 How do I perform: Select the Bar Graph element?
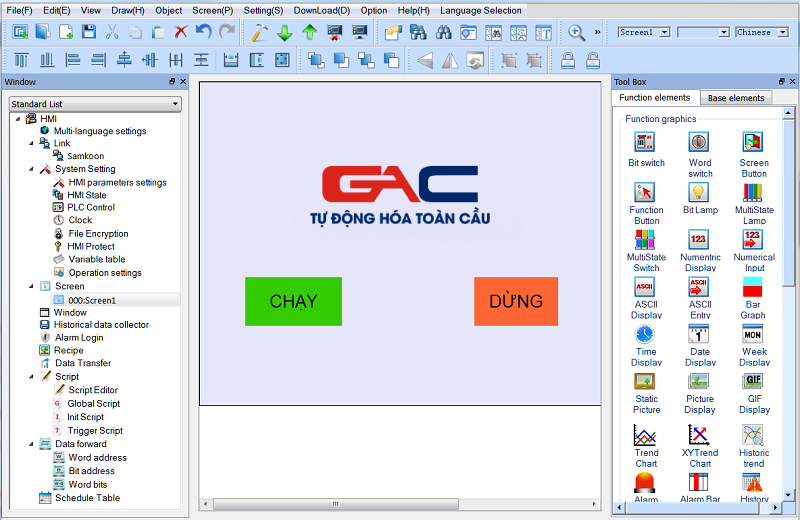click(x=753, y=295)
